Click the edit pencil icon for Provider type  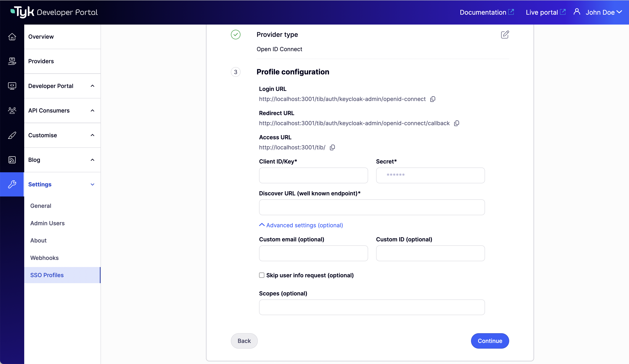(x=505, y=35)
